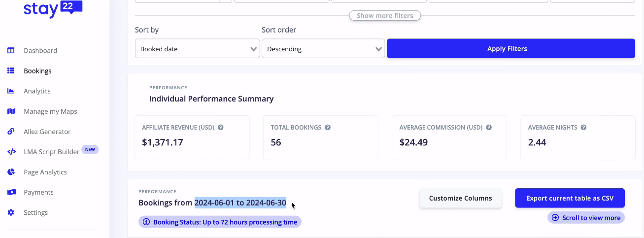644x238 pixels.
Task: Click the Dashboard table icon in sidebar
Action: point(11,50)
